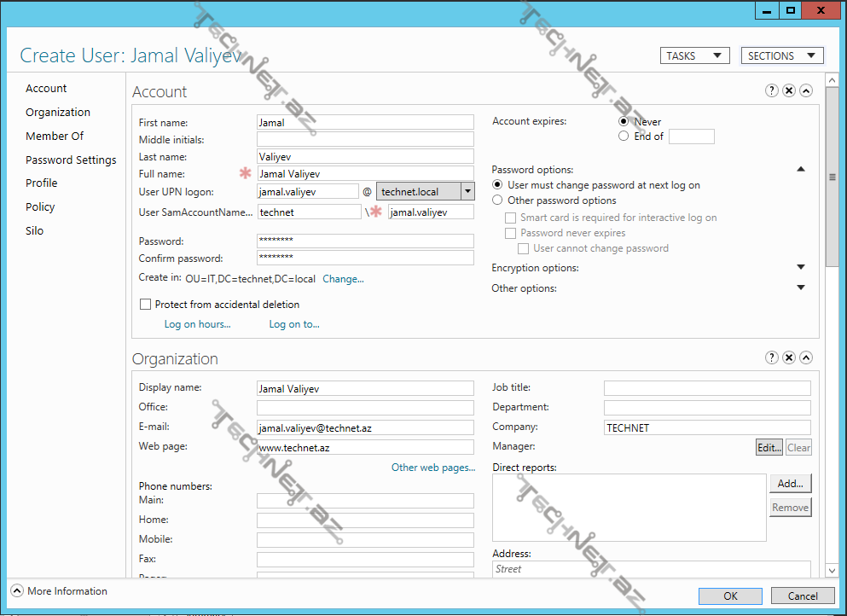This screenshot has height=616, width=847.
Task: Select Other password options
Action: point(496,200)
